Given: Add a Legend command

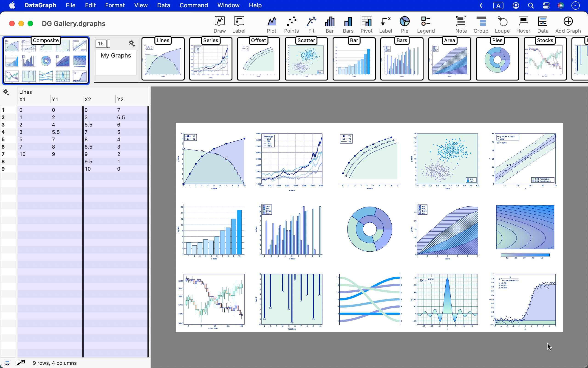Looking at the screenshot, I should (x=426, y=24).
